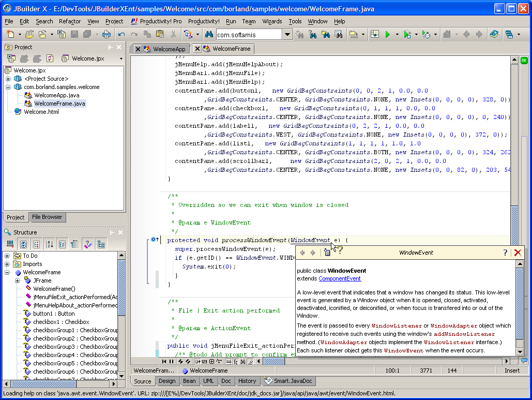The height and width of the screenshot is (400, 532).
Task: Collapse the com.borland.samples.welcome package
Action: click(x=8, y=87)
